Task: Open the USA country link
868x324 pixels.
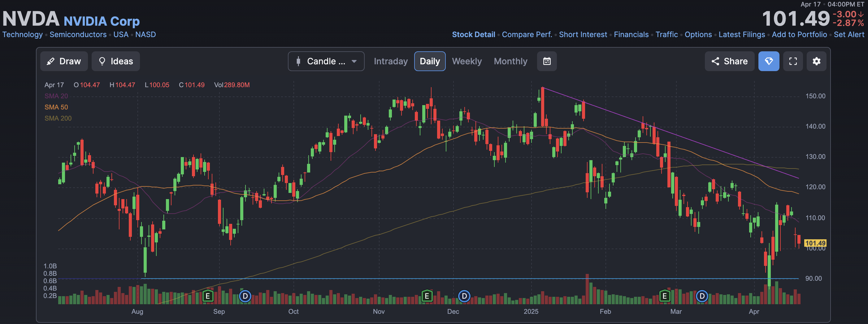Action: pyautogui.click(x=121, y=34)
